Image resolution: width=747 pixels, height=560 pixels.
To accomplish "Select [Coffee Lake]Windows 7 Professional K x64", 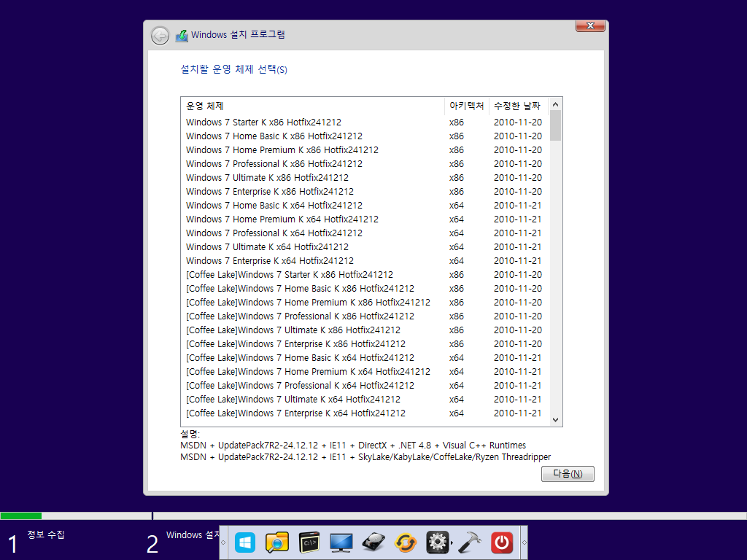I will pyautogui.click(x=365, y=385).
